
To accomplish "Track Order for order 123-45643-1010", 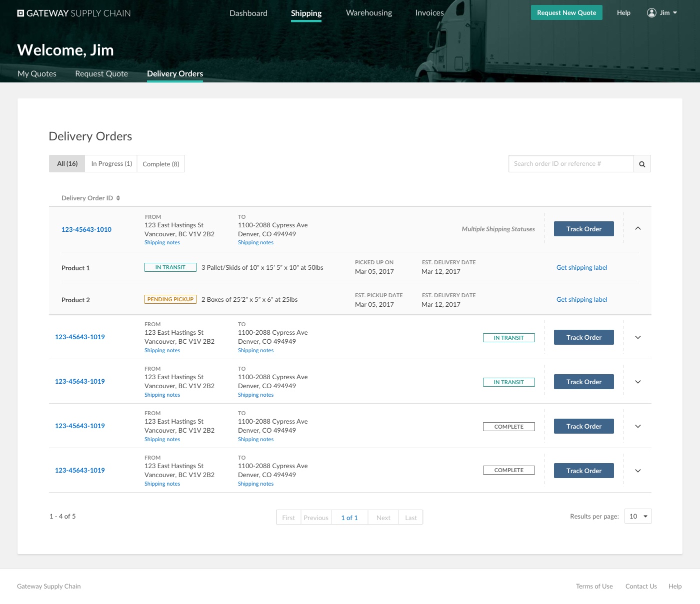I will (583, 229).
